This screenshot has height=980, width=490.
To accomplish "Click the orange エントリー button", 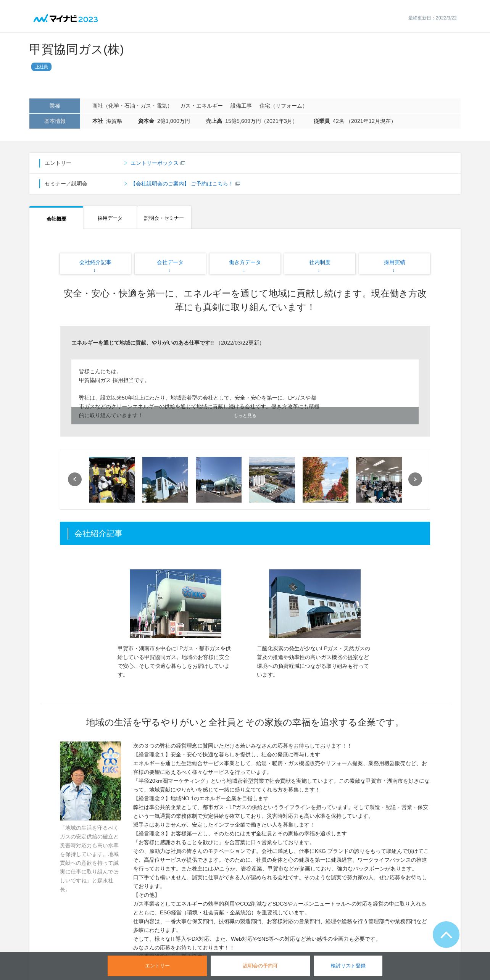I will coord(157,966).
